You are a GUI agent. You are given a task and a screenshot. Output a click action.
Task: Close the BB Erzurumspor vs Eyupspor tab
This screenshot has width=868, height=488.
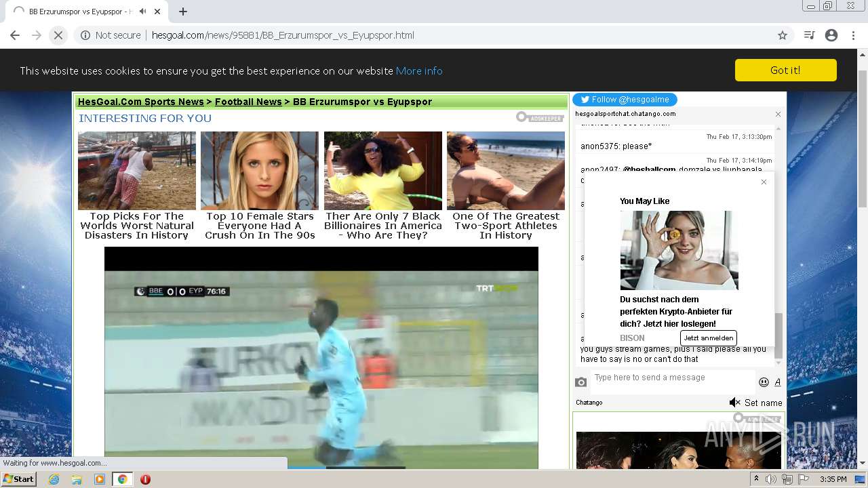click(x=159, y=12)
